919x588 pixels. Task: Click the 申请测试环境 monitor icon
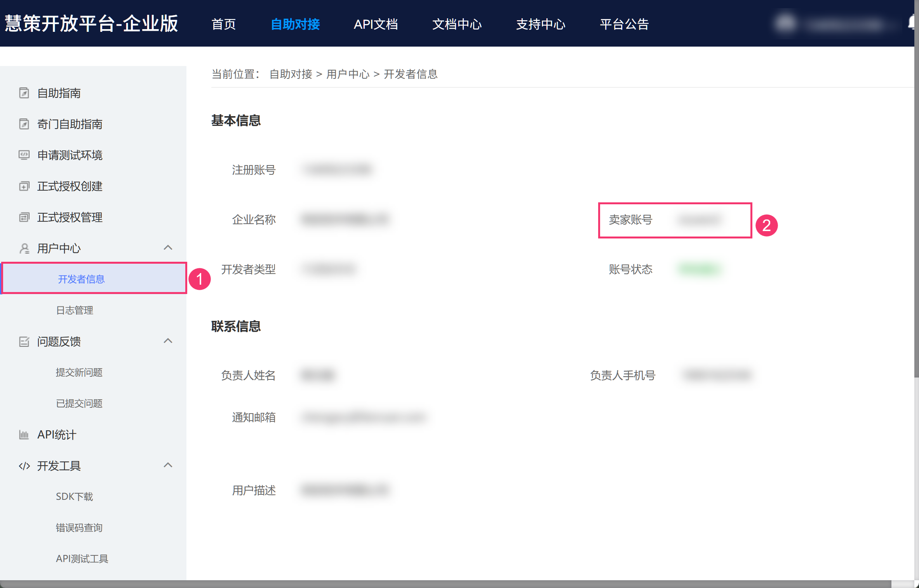(x=24, y=155)
